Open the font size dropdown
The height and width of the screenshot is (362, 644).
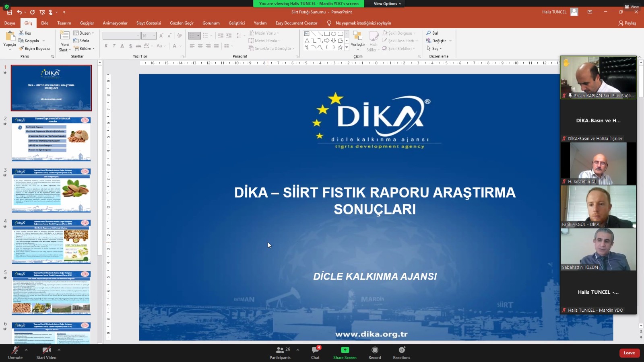coord(154,35)
